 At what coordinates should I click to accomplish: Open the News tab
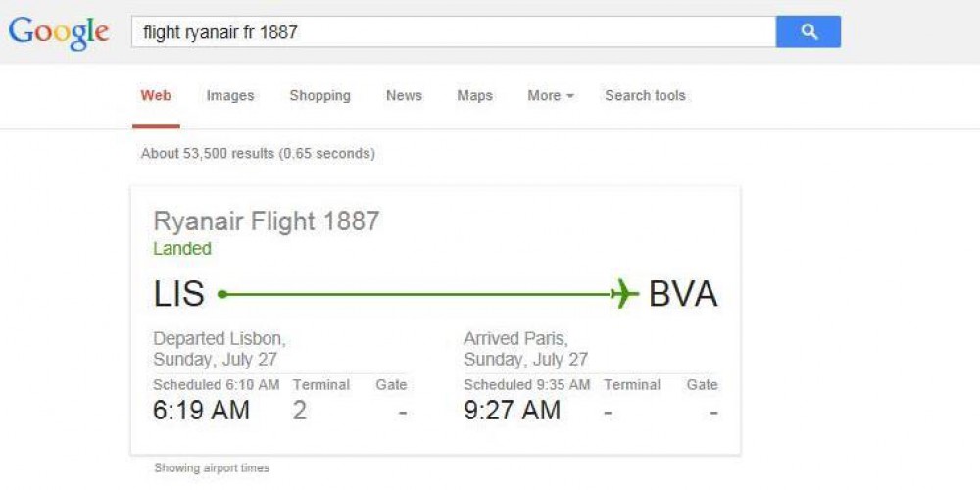point(404,96)
